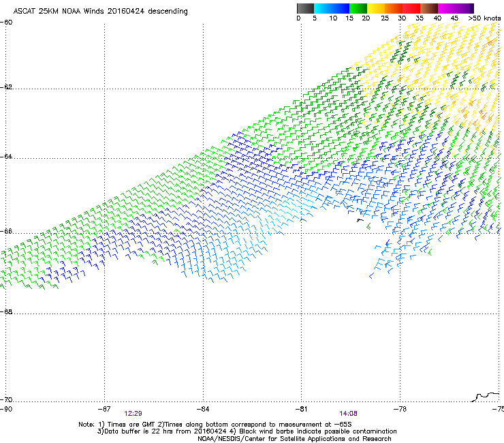Click the orange 25-30 knots legend segment
Viewport: 504px width, 443px height.
pyautogui.click(x=394, y=8)
